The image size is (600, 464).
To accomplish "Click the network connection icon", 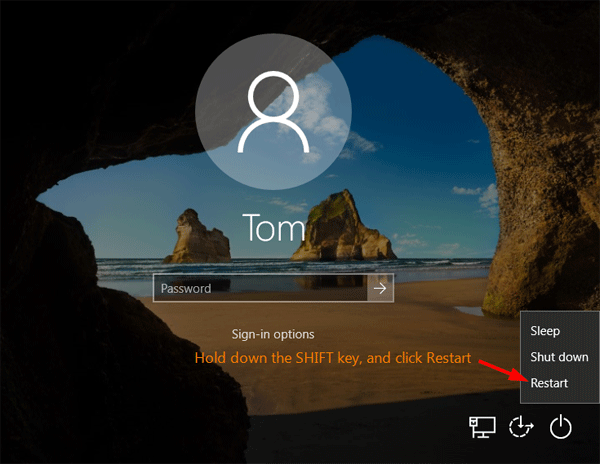I will point(482,427).
